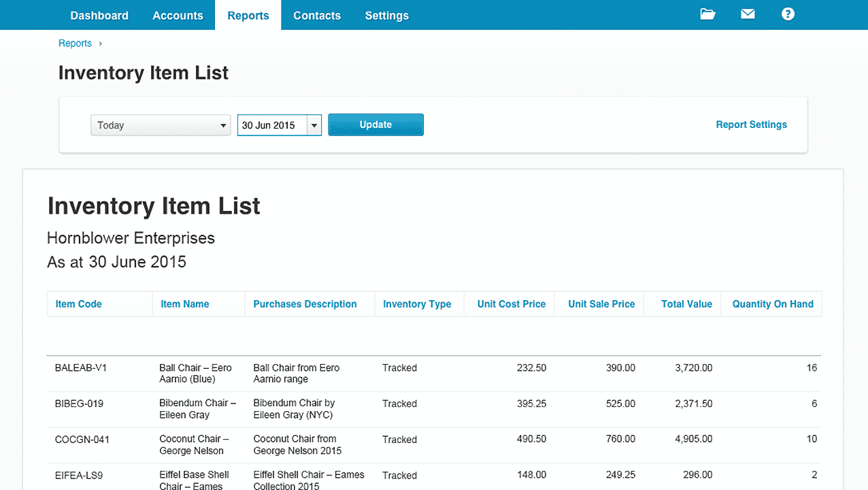
Task: Go to the Dashboard tab
Action: (x=99, y=16)
